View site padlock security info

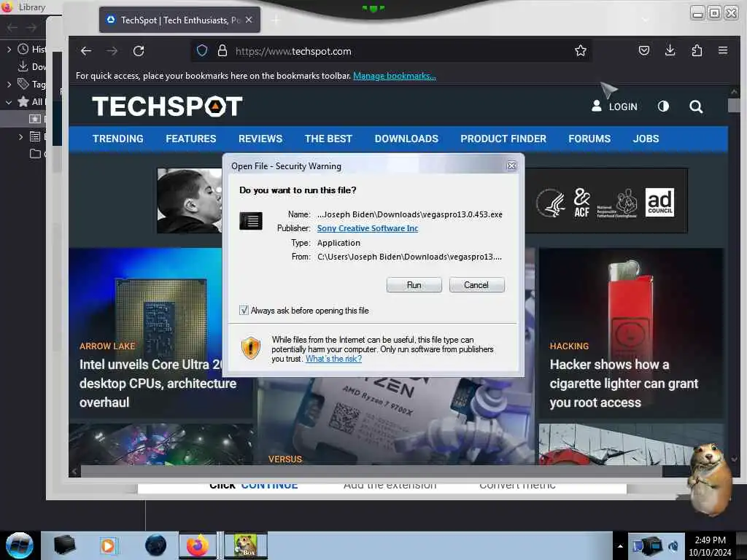222,51
